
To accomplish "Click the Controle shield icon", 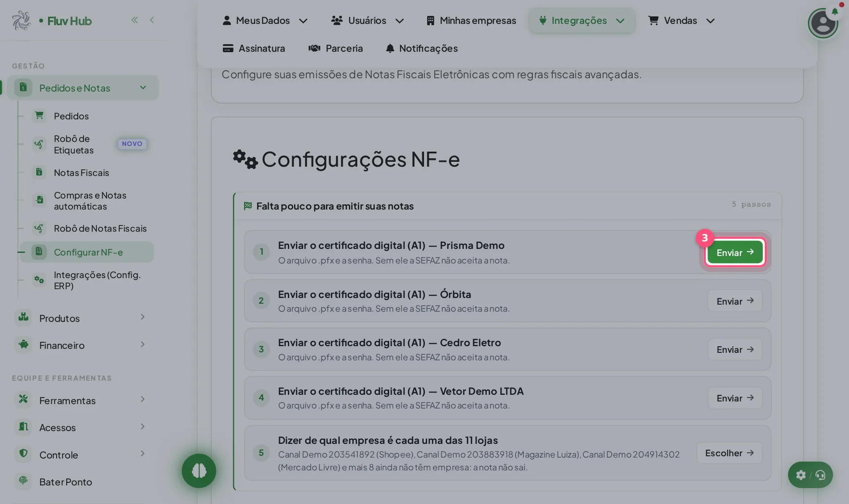I will [x=23, y=454].
